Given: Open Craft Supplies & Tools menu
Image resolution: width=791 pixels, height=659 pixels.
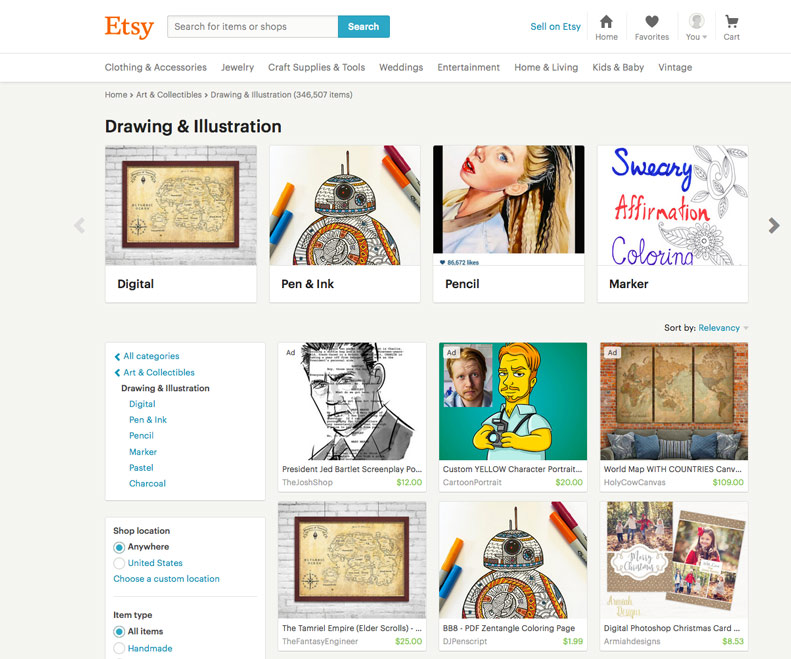Looking at the screenshot, I should point(316,68).
